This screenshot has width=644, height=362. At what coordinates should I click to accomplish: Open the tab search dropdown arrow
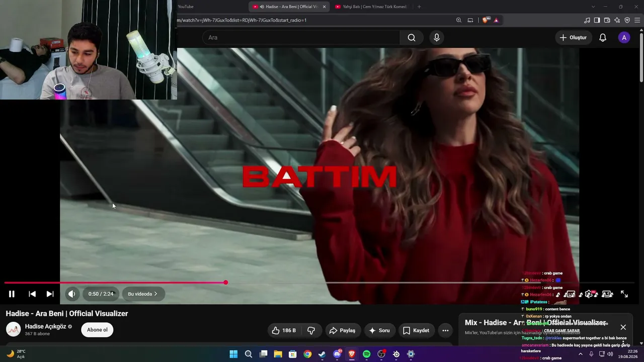pos(593,7)
